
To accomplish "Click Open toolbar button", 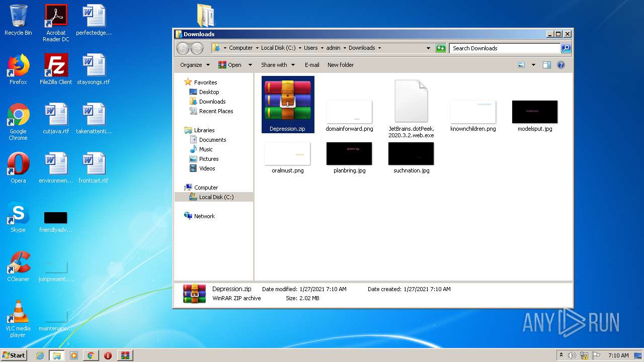I will pos(229,65).
